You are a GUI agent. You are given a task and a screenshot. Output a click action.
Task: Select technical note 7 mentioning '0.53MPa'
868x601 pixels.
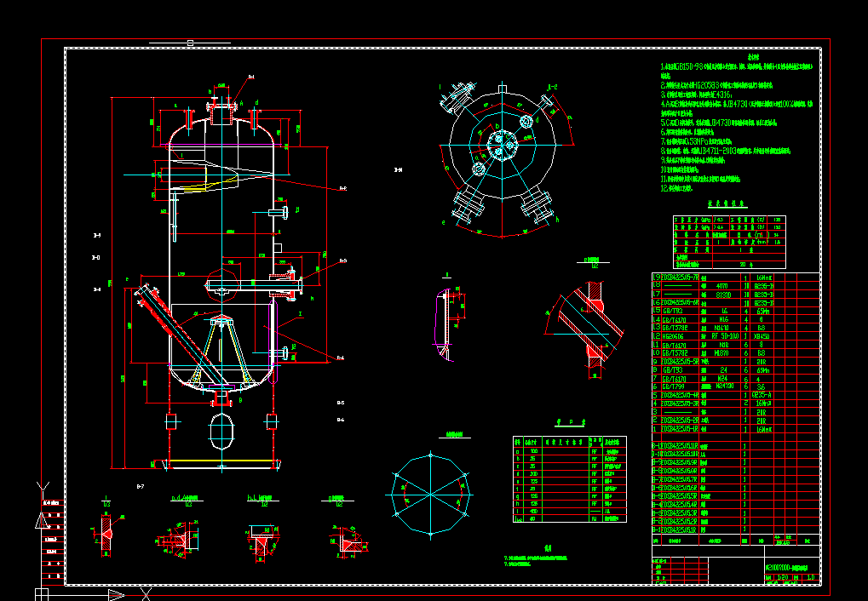point(697,141)
